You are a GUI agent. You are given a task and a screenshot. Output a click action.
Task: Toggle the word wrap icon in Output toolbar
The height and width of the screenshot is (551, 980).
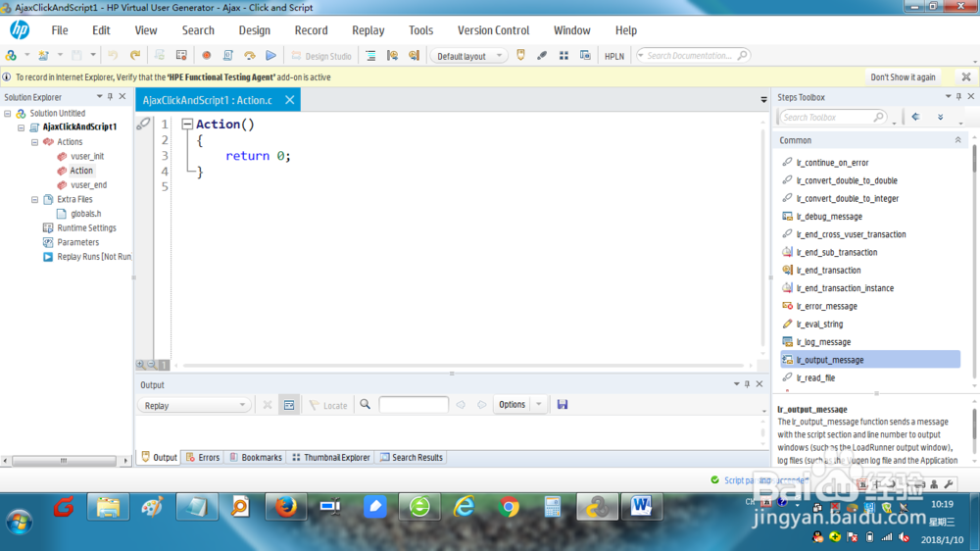pos(289,405)
